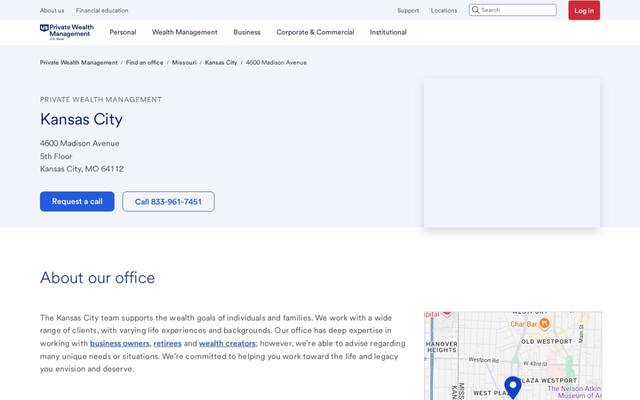
Task: Go to Missouri breadcrumb
Action: [x=184, y=62]
